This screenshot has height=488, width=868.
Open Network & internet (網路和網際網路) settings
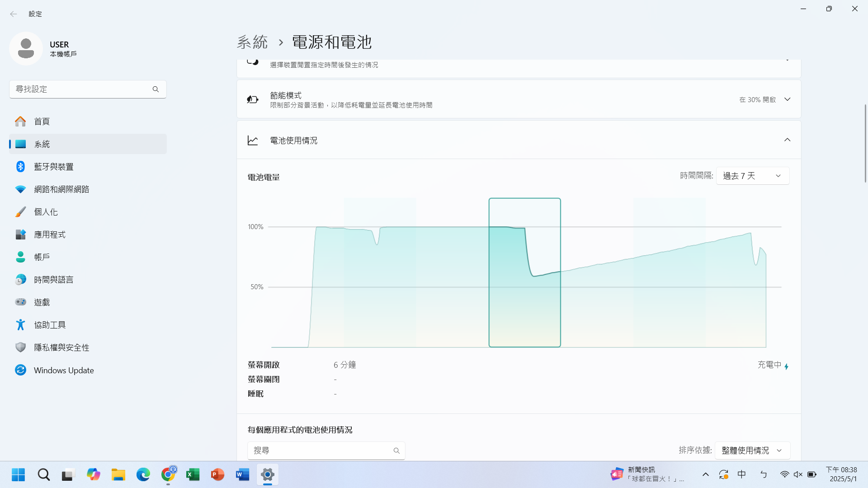(x=61, y=189)
